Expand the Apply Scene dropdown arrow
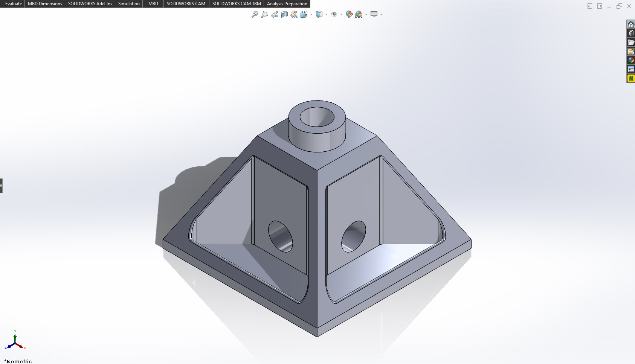 (366, 14)
